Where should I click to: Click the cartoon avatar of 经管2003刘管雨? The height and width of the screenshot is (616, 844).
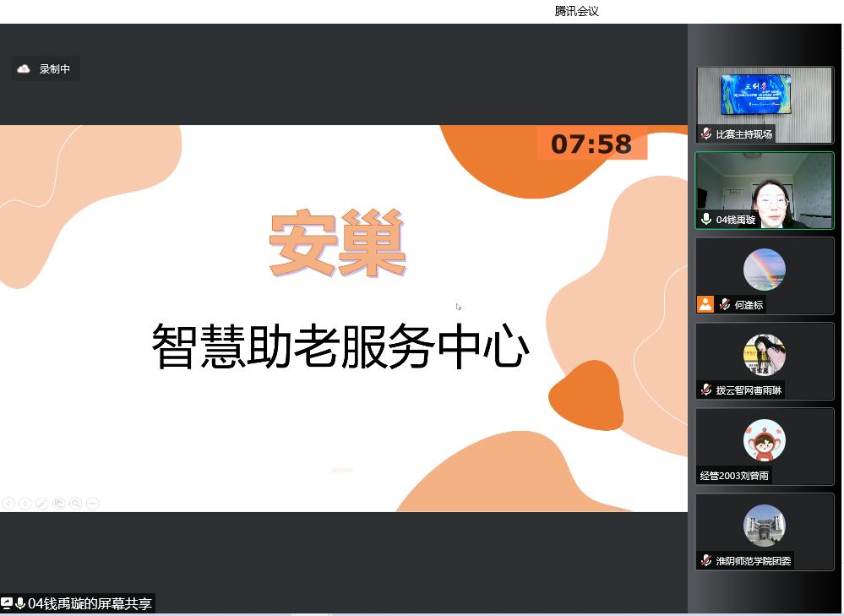764,440
